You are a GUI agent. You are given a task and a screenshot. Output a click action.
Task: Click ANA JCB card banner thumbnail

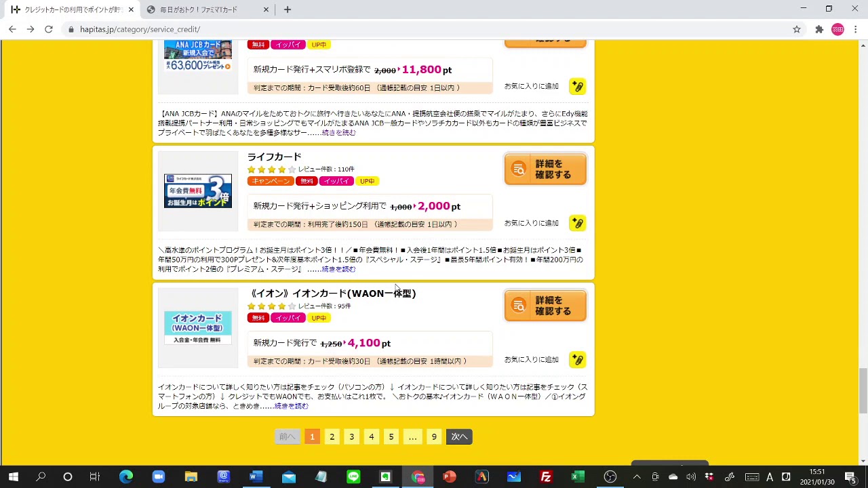click(x=198, y=56)
